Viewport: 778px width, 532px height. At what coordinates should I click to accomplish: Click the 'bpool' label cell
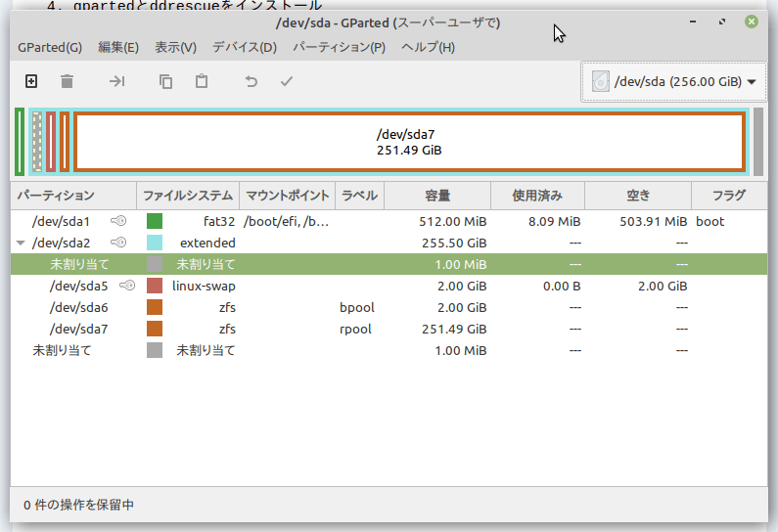point(357,307)
